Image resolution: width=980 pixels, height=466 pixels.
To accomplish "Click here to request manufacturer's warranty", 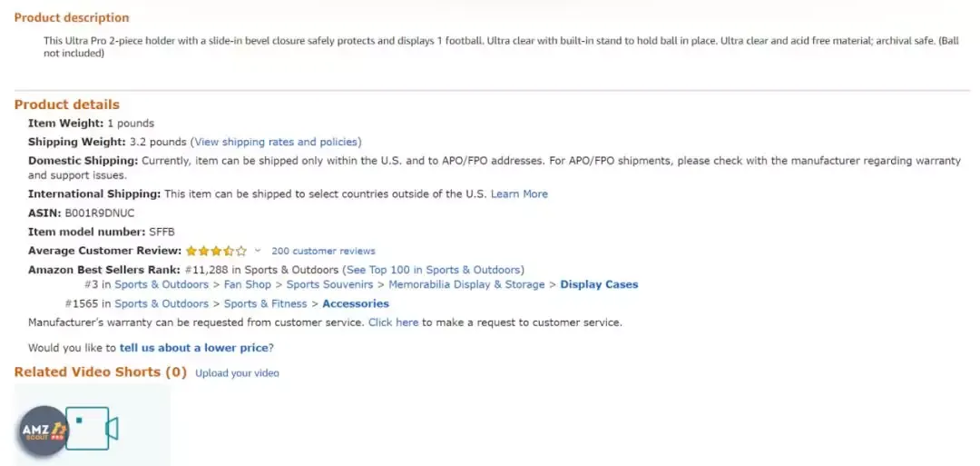I will [x=393, y=323].
